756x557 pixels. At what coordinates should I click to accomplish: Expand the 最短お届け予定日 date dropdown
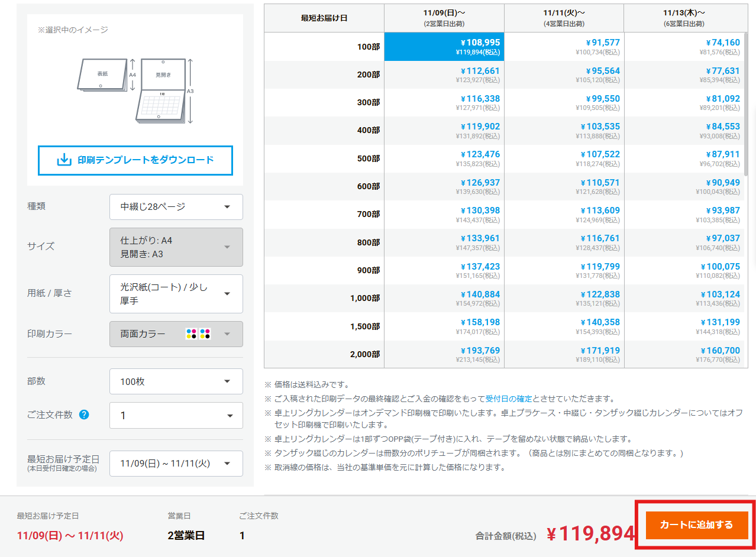point(176,464)
